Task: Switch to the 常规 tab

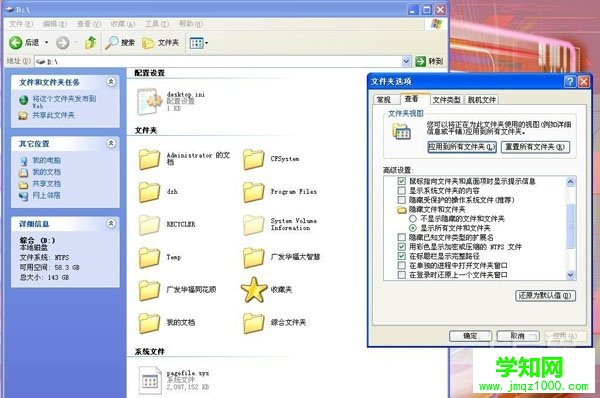Action: (384, 100)
